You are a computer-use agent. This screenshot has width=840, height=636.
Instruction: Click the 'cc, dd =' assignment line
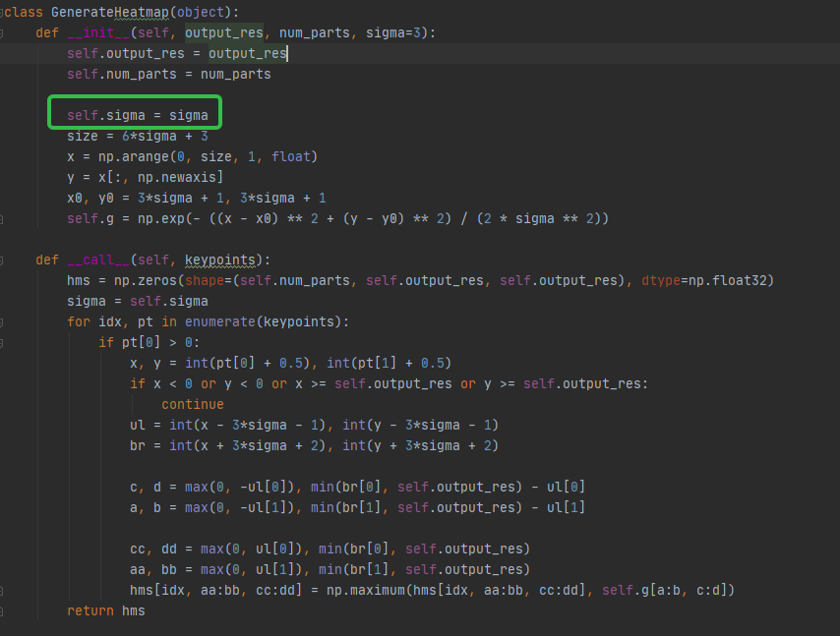tap(330, 549)
